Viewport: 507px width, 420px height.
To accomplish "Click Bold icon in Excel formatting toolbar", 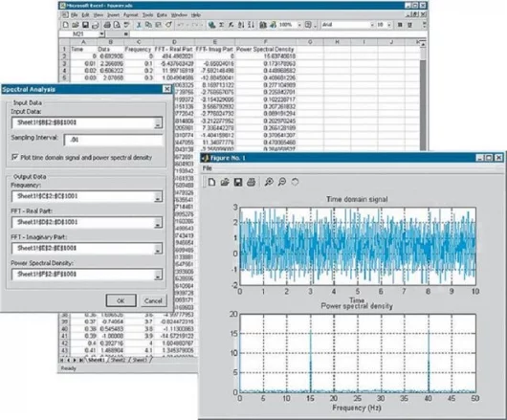I will point(400,25).
